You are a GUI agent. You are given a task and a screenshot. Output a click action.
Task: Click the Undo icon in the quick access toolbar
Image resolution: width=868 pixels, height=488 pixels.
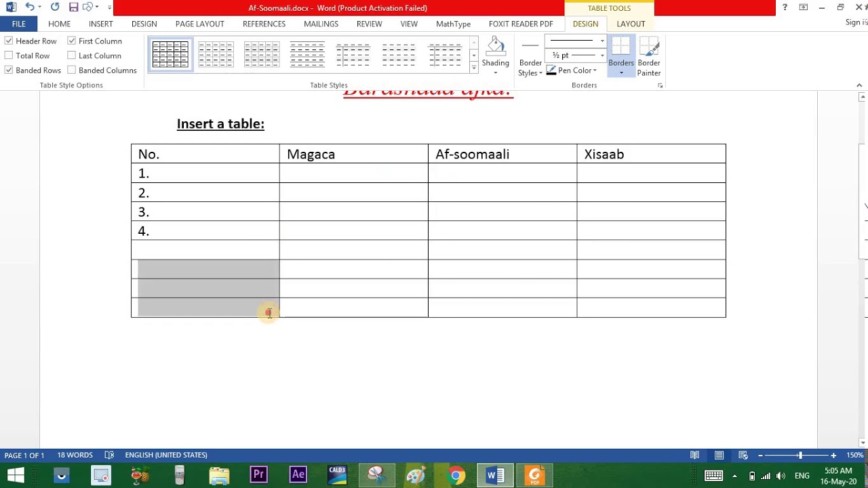point(30,7)
